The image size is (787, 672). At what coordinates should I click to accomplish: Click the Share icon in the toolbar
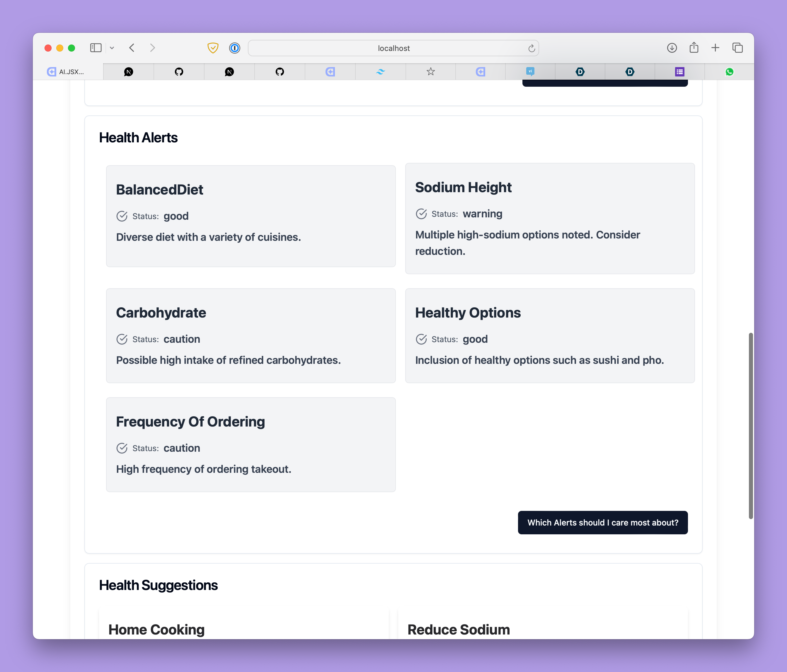694,47
